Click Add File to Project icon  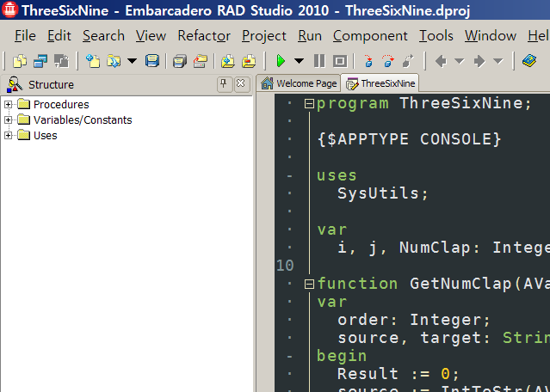[x=227, y=61]
